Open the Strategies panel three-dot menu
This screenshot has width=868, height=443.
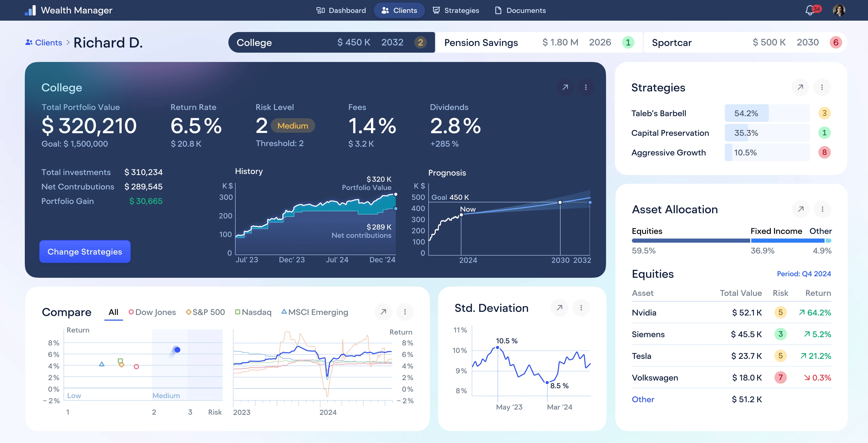pyautogui.click(x=822, y=88)
